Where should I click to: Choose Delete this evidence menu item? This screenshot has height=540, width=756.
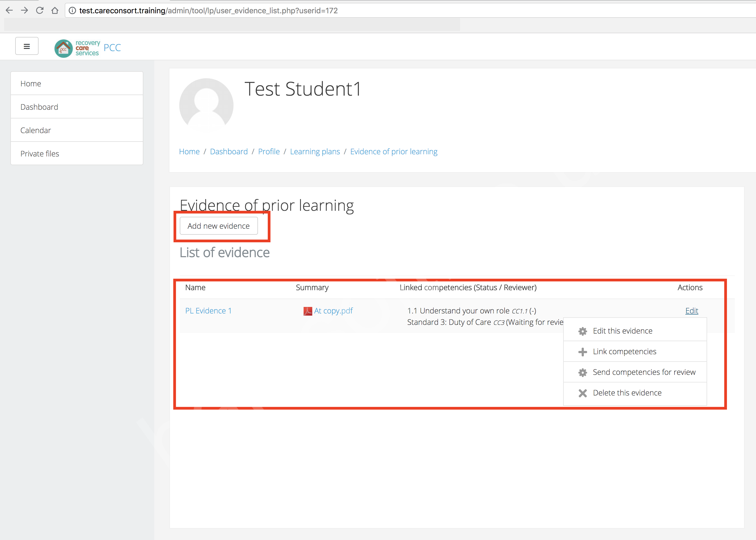635,393
